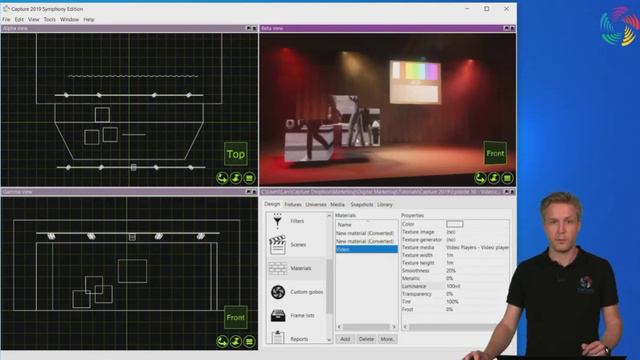Maximize the Beta view pane

[506, 28]
